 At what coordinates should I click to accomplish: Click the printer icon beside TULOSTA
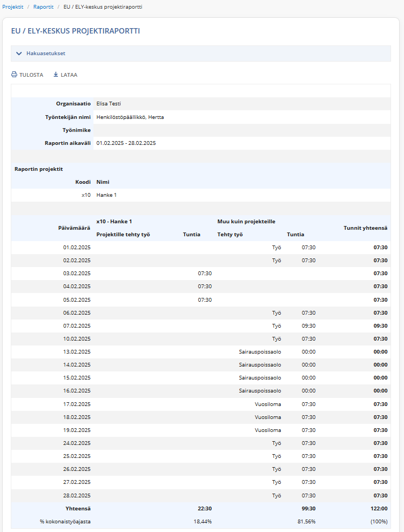(14, 75)
